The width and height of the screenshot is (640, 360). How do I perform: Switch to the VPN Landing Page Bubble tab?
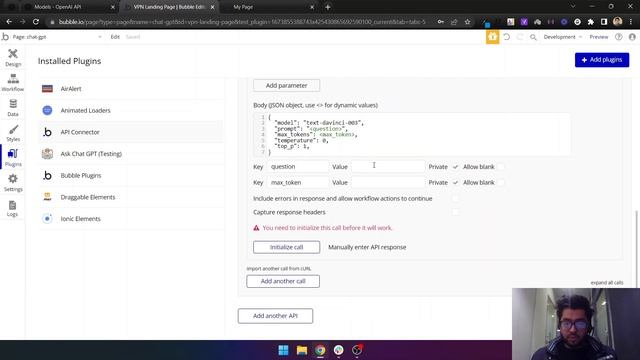(169, 7)
